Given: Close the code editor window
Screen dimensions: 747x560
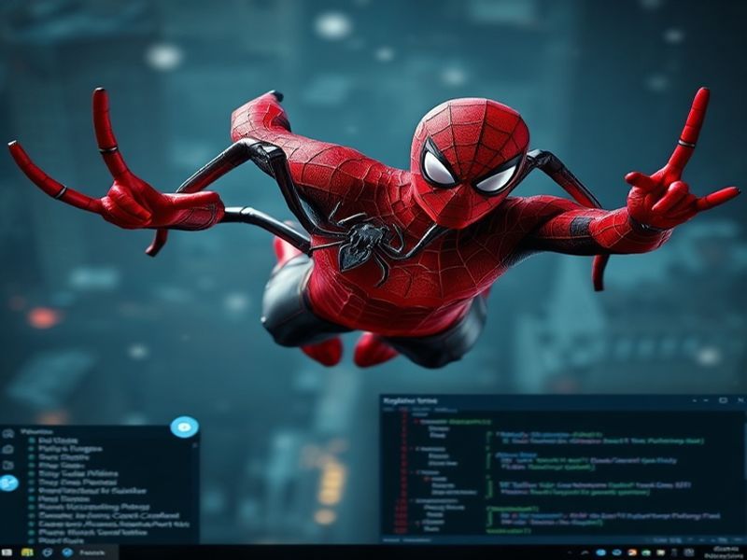Looking at the screenshot, I should (740, 400).
